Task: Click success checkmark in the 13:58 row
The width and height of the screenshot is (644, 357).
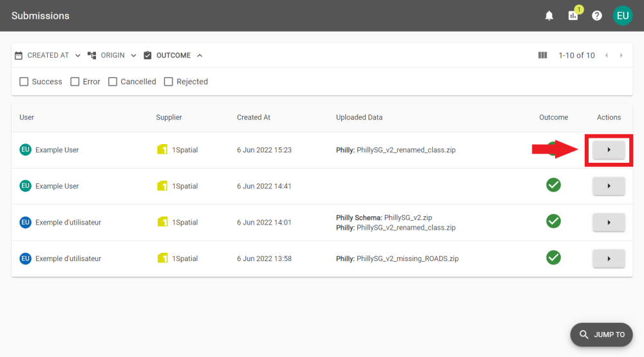Action: point(554,258)
